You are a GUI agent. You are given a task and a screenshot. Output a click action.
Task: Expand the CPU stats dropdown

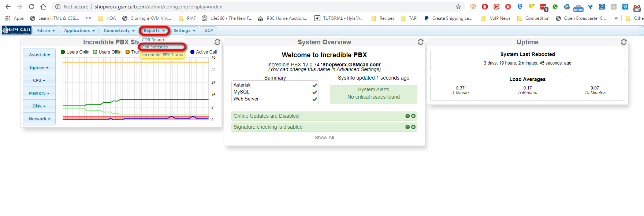pos(39,80)
